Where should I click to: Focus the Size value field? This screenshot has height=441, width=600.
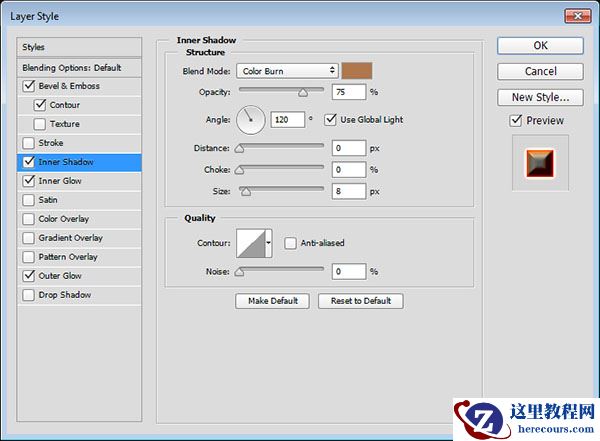point(349,191)
